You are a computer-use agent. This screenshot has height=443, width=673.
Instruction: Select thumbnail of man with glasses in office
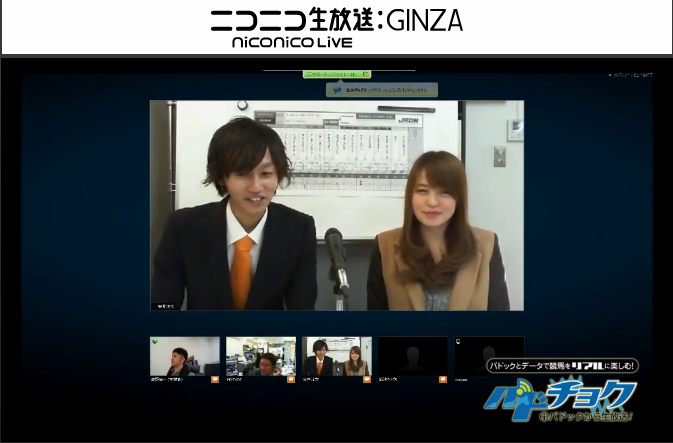tap(261, 356)
